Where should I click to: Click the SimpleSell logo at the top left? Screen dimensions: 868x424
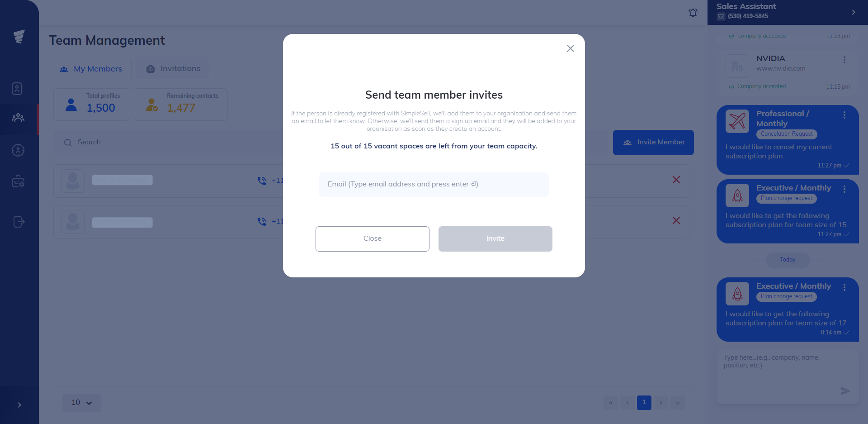click(x=19, y=37)
